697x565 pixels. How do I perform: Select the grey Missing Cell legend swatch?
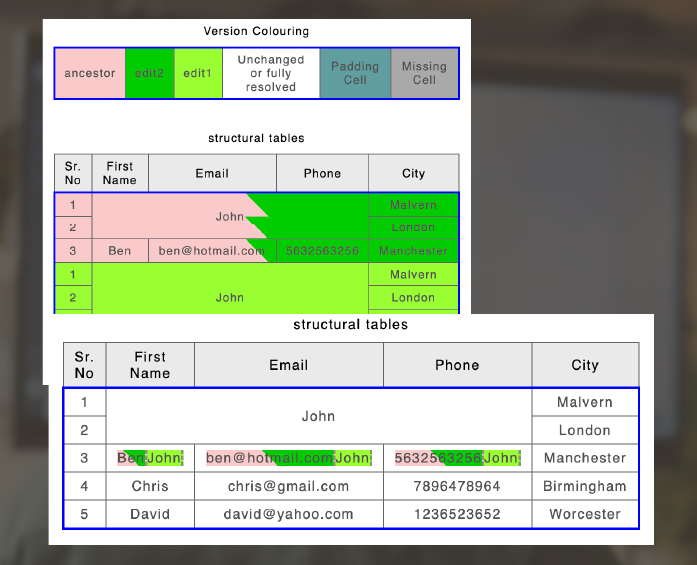424,73
